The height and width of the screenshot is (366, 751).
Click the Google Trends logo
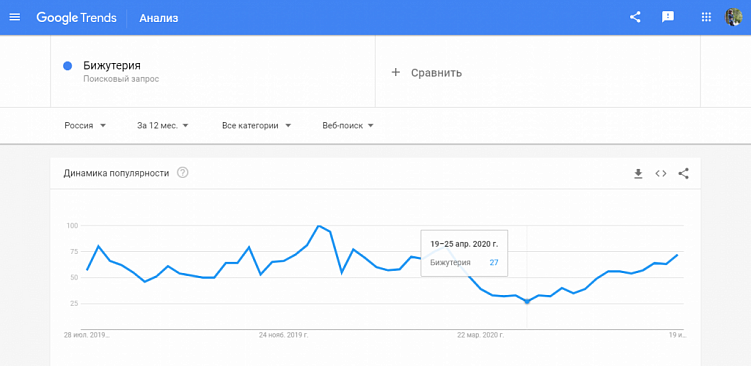(76, 18)
